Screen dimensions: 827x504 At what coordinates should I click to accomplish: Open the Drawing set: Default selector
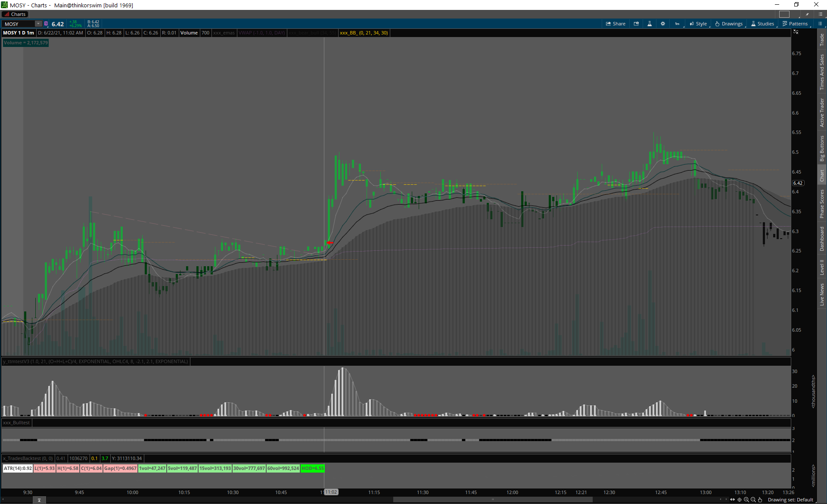(790, 500)
